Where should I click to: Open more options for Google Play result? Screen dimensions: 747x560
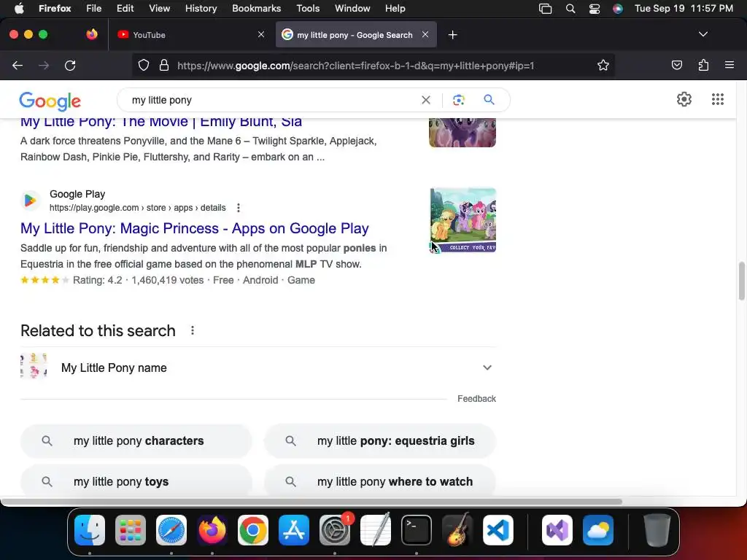[x=239, y=208]
